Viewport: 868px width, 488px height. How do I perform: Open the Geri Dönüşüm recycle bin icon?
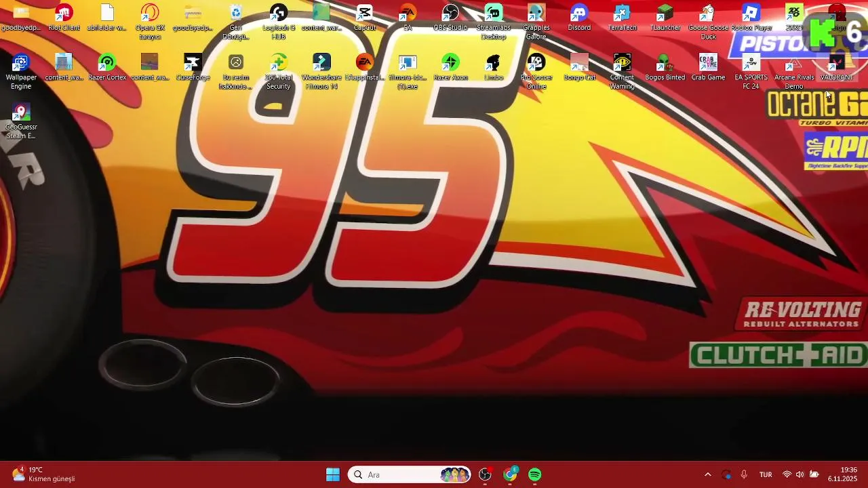point(236,22)
